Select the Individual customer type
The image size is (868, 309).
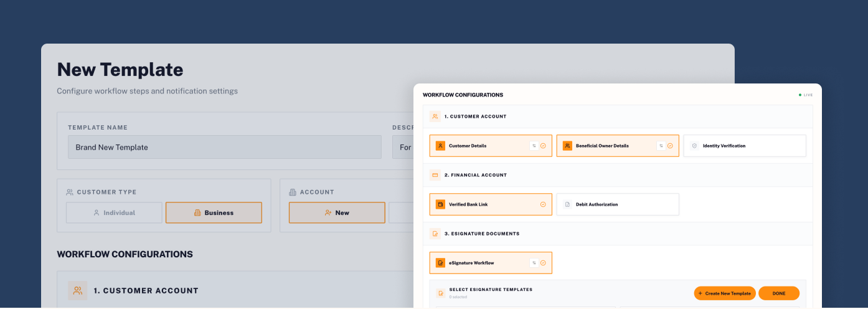[x=114, y=212]
